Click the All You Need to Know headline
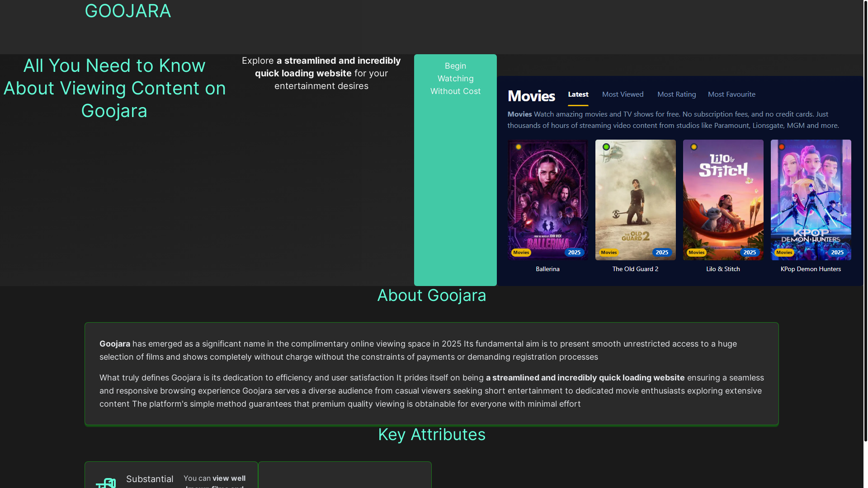The width and height of the screenshot is (868, 488). [x=114, y=88]
